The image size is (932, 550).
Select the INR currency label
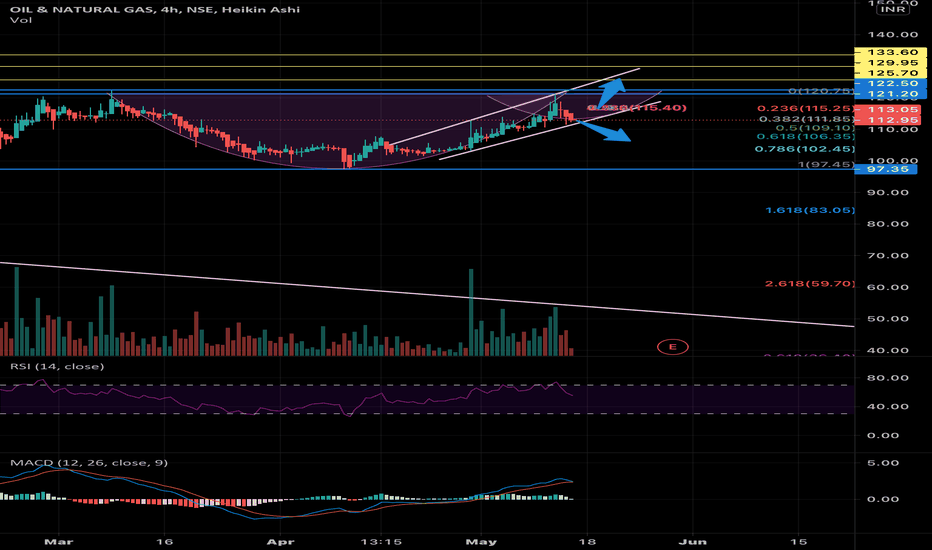tap(892, 9)
